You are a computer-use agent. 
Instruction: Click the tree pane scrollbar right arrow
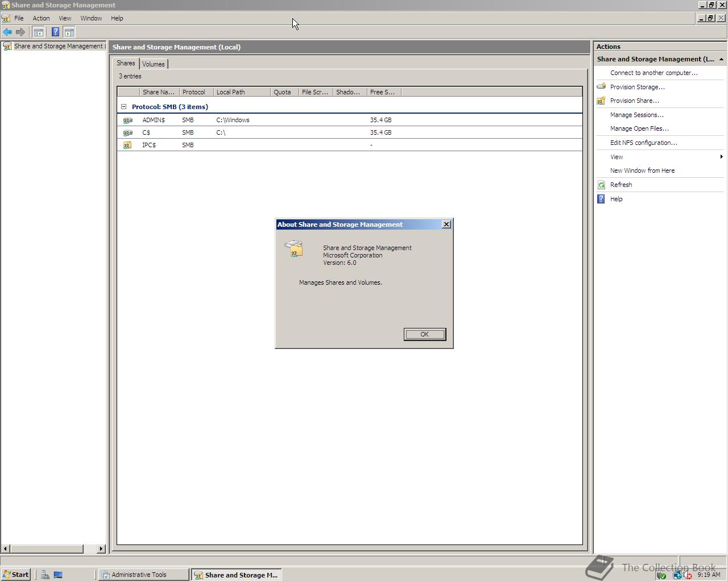tap(101, 548)
